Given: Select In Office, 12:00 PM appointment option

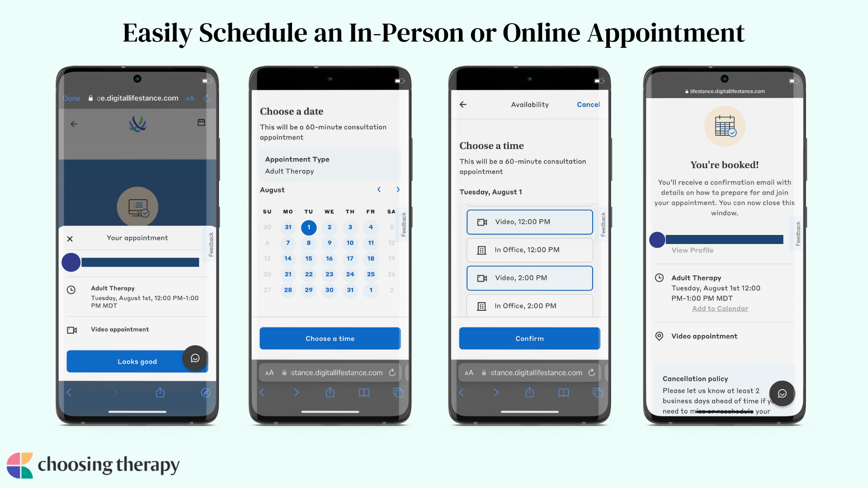Looking at the screenshot, I should [x=528, y=250].
